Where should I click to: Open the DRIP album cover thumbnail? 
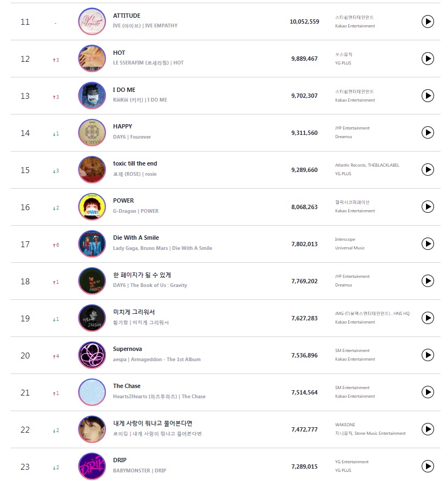92,466
